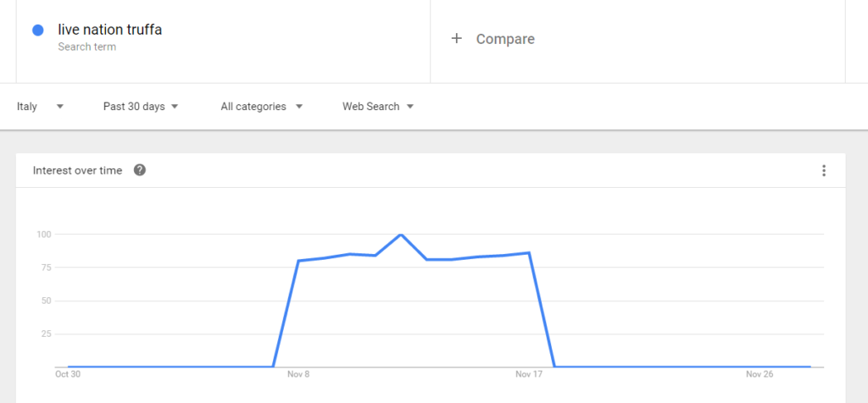
Task: Click the chart peak at value 100
Action: (401, 235)
